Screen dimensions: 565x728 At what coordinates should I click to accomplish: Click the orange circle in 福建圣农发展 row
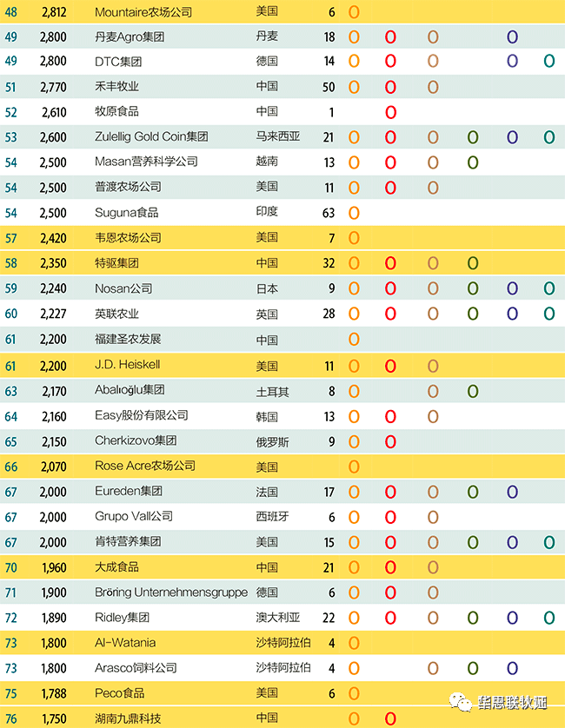[x=354, y=340]
